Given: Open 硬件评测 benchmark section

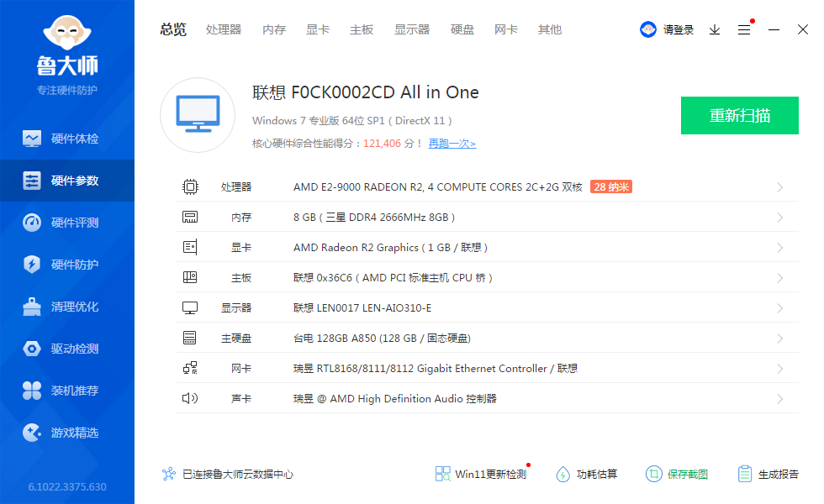Looking at the screenshot, I should [67, 223].
